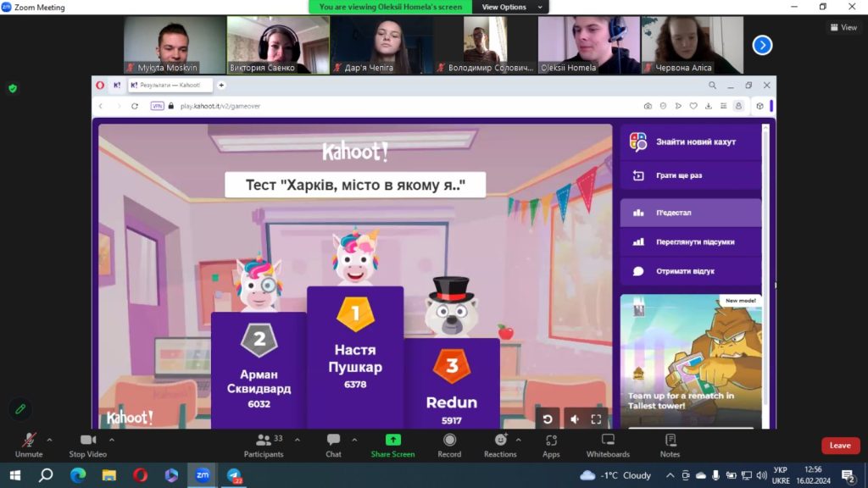The height and width of the screenshot is (488, 868).
Task: Show hidden system tray icons
Action: (x=670, y=475)
